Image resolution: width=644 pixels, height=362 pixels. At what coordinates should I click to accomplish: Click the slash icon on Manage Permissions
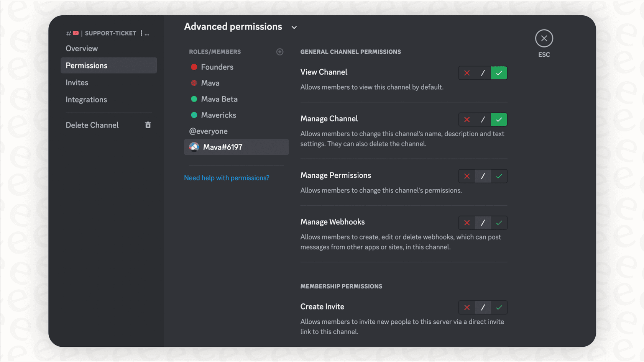click(483, 176)
